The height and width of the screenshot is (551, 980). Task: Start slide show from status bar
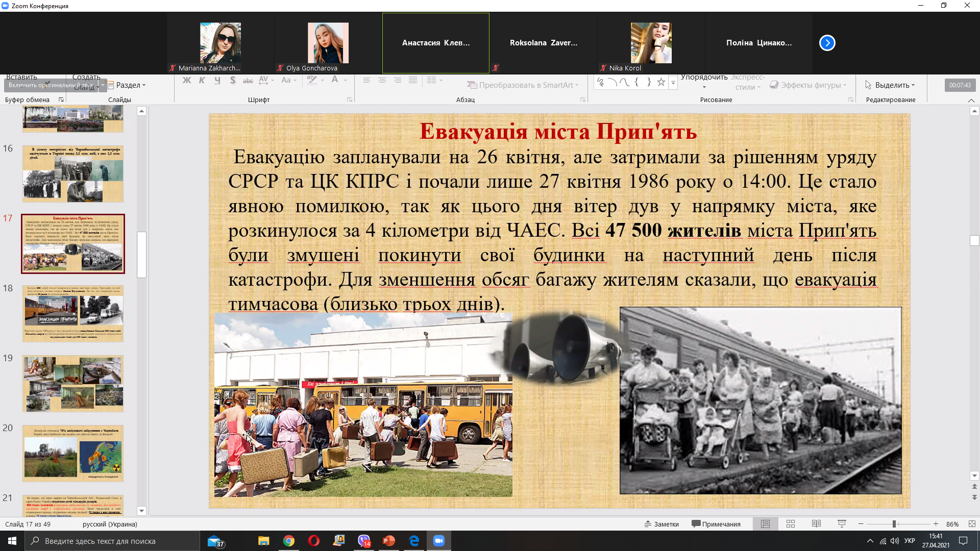pos(842,524)
